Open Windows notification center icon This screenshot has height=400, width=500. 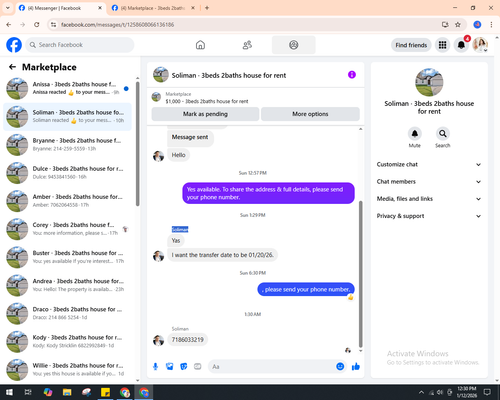(487, 392)
